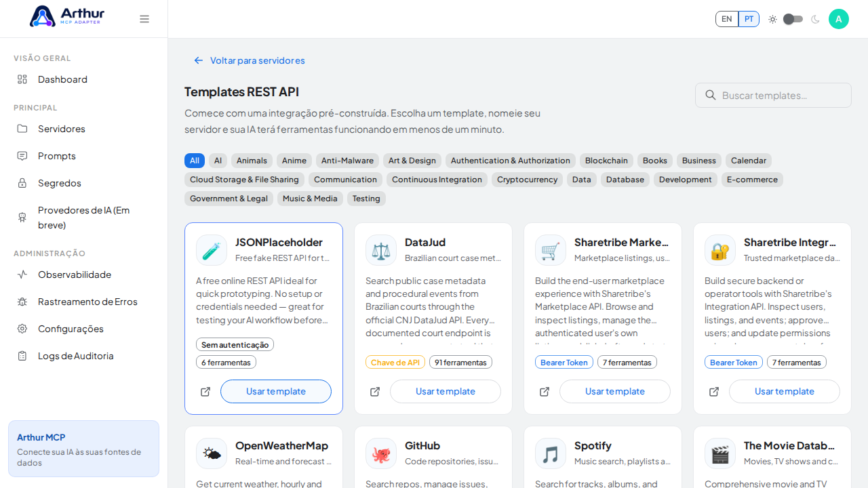Screen dimensions: 868x488
Task: Click the 6 ferramentas badge
Action: [226, 363]
